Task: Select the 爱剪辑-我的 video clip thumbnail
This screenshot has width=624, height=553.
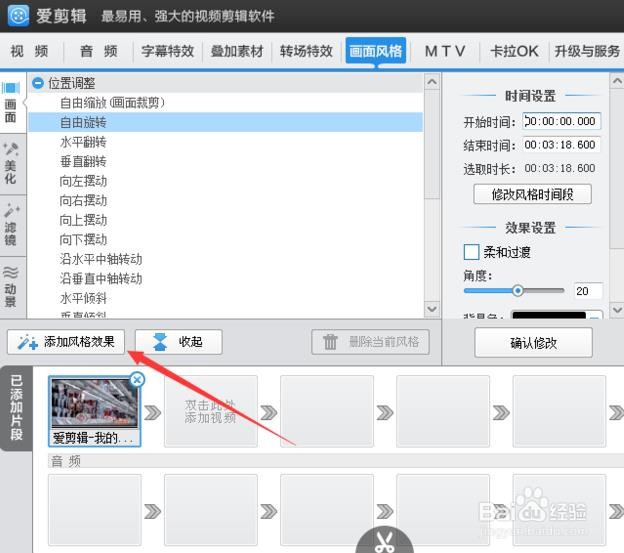Action: click(95, 411)
